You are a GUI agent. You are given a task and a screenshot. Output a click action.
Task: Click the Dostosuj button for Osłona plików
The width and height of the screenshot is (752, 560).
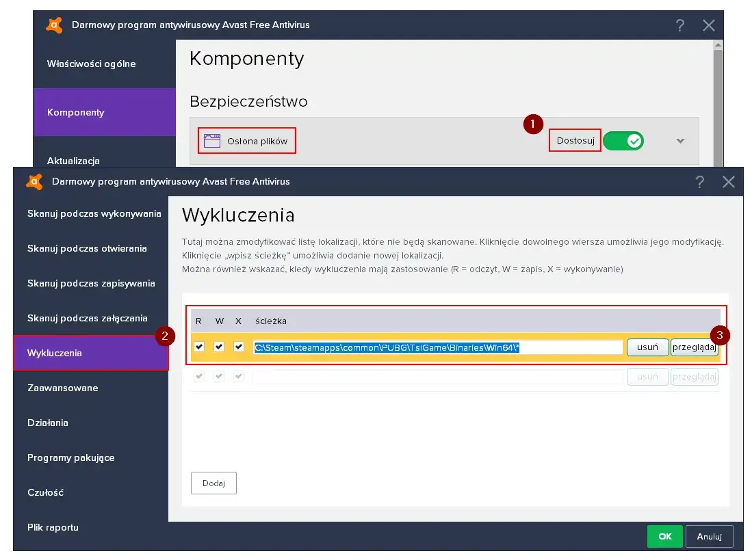(575, 139)
